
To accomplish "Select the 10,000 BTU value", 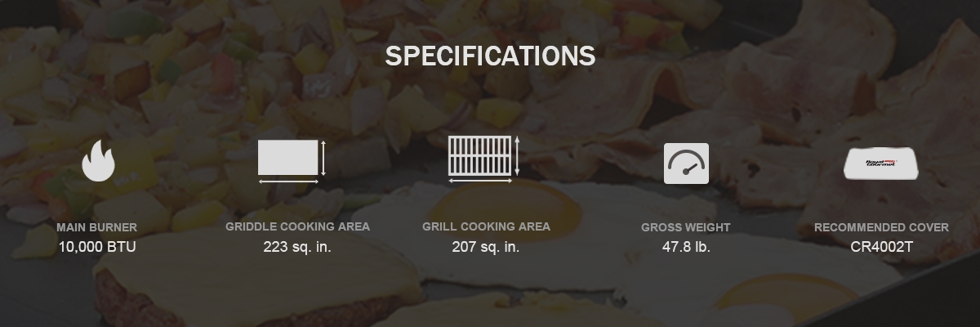I will [97, 246].
